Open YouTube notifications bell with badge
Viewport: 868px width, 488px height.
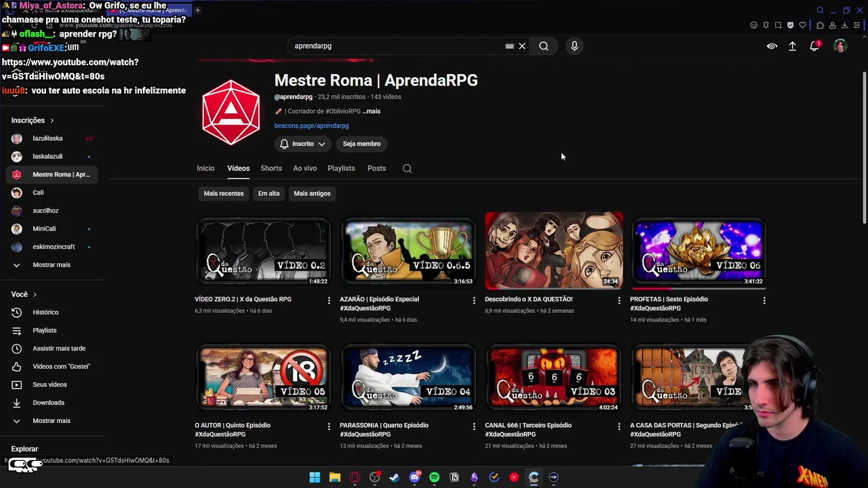(x=814, y=46)
